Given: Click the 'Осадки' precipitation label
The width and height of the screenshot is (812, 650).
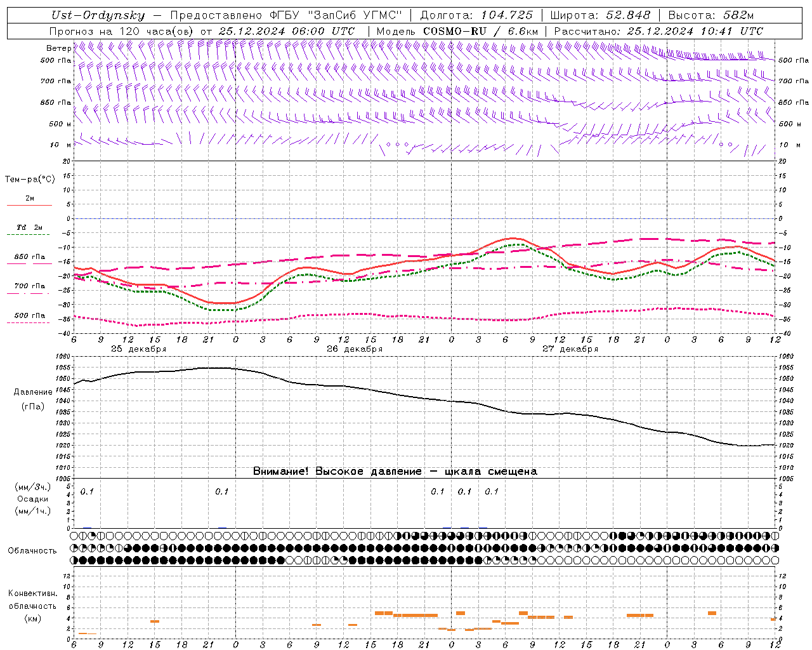Looking at the screenshot, I should coord(33,499).
